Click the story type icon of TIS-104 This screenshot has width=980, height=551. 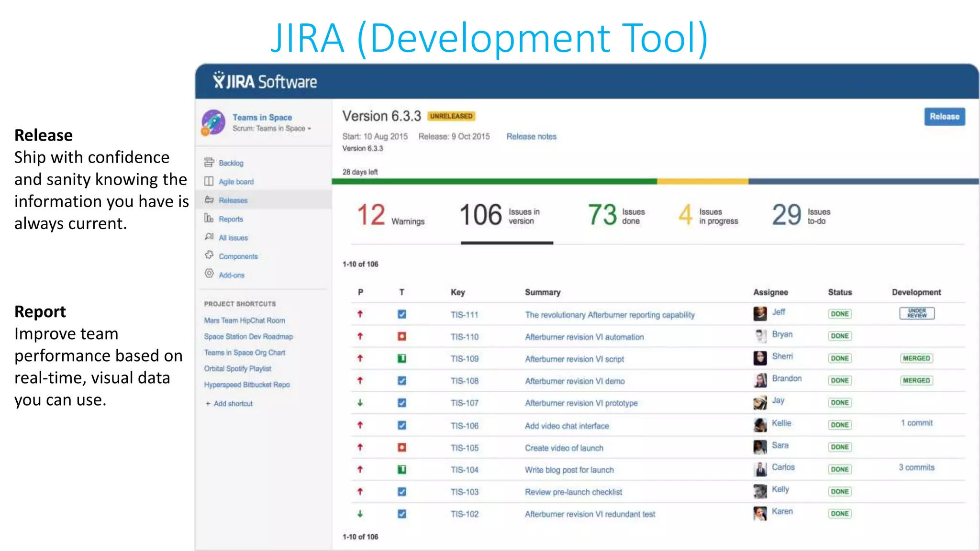[402, 470]
